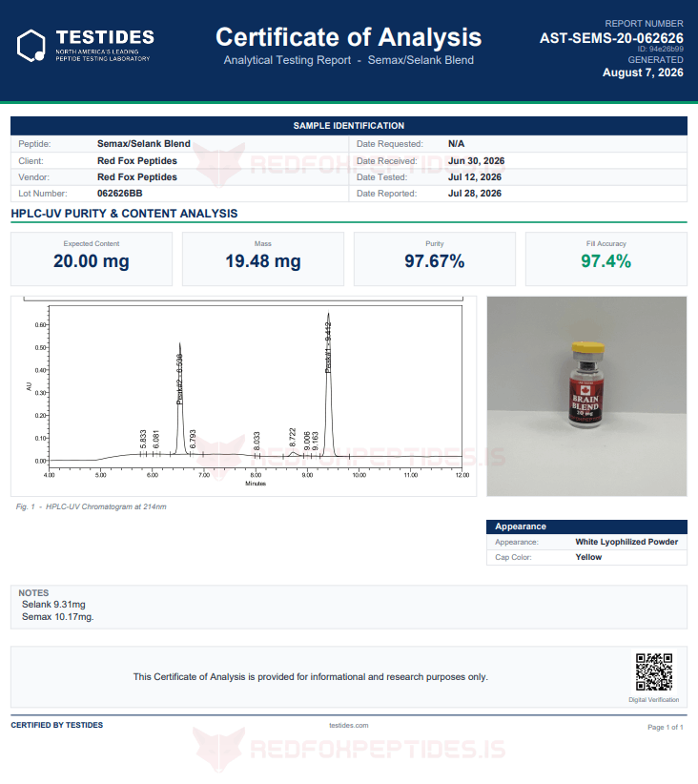Select peptide value Semax/Selank Blend

pos(143,143)
